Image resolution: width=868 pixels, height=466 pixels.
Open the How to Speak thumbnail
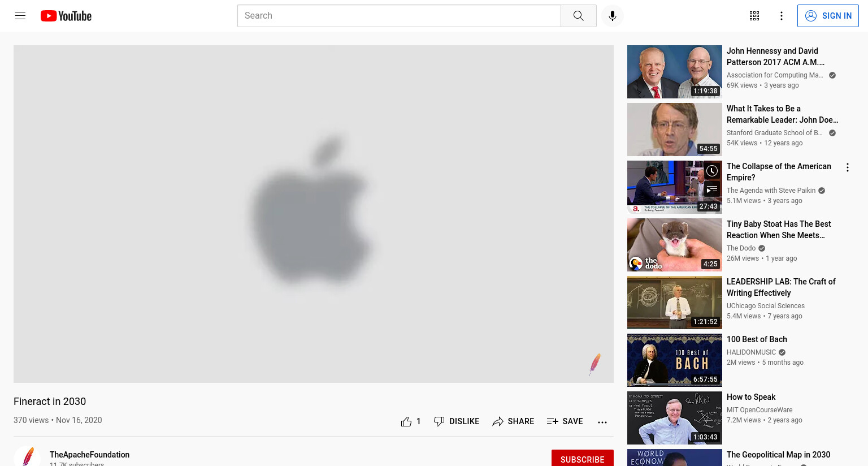(675, 418)
